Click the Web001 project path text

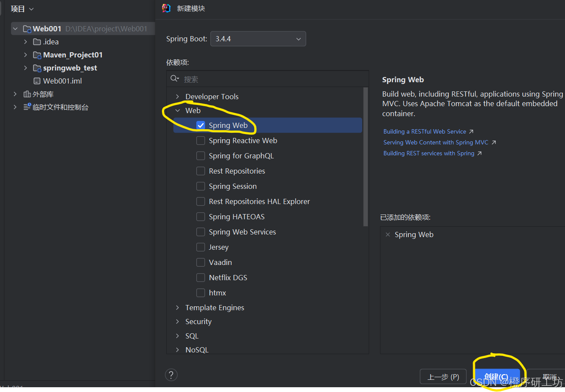(x=106, y=29)
